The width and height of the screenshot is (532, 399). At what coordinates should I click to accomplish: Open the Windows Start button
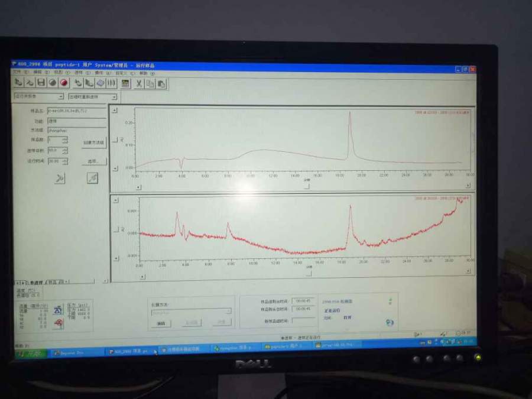[30, 354]
